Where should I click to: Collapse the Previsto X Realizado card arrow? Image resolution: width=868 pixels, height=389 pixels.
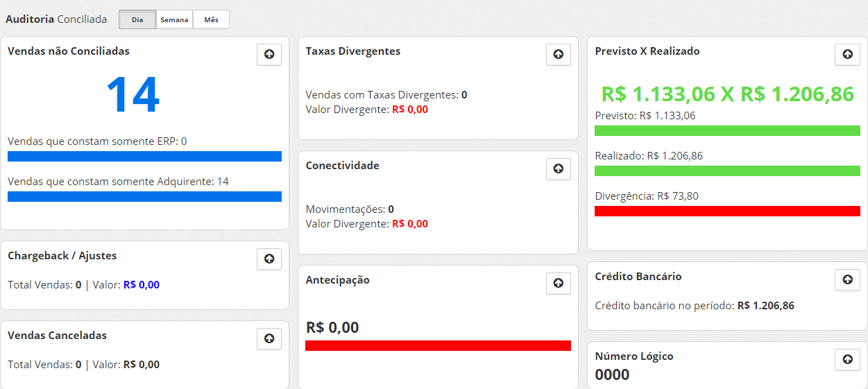tap(847, 54)
